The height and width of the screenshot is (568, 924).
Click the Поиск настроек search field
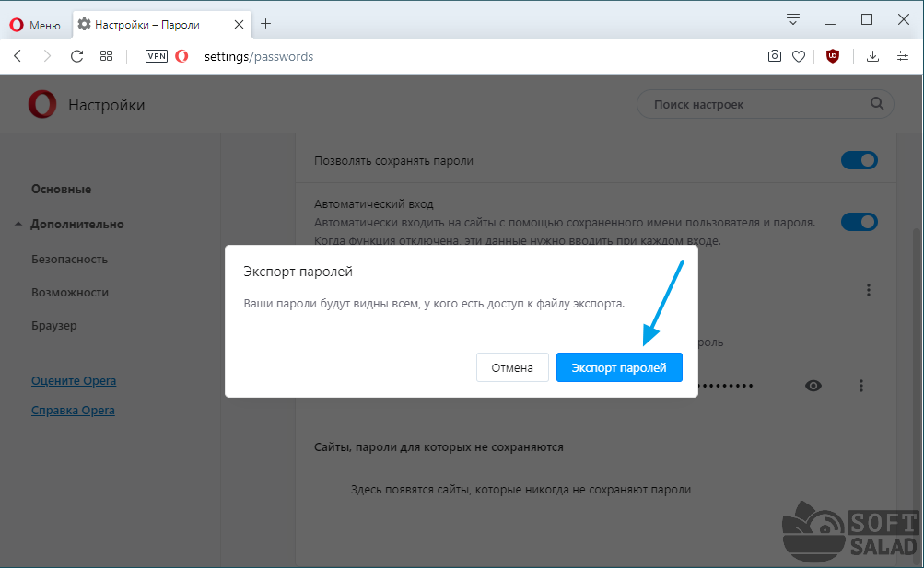tap(766, 104)
